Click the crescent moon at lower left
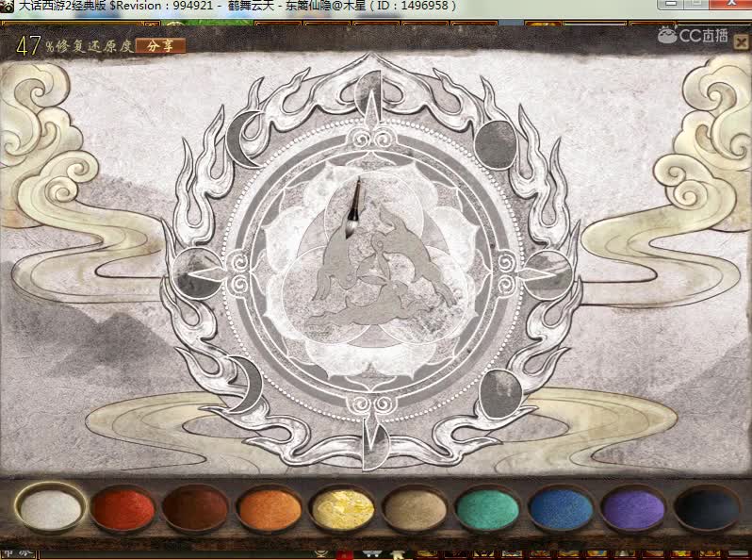The height and width of the screenshot is (560, 752). coord(247,385)
